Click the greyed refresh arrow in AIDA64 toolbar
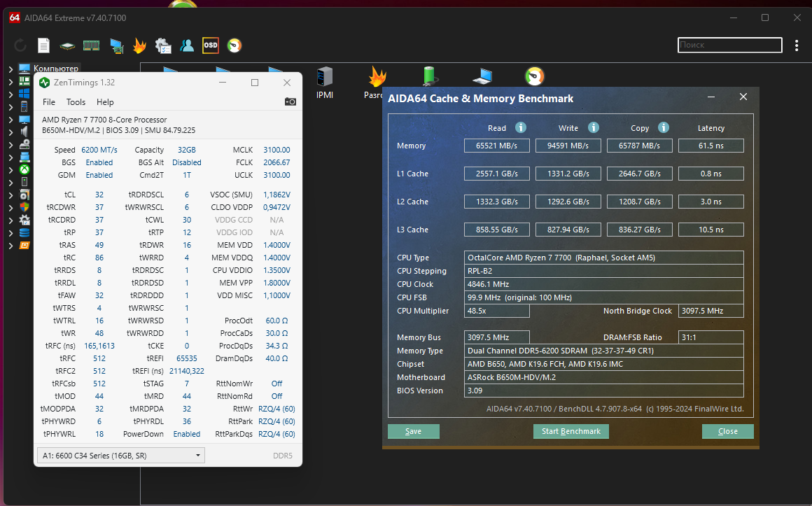The width and height of the screenshot is (812, 506). [20, 45]
